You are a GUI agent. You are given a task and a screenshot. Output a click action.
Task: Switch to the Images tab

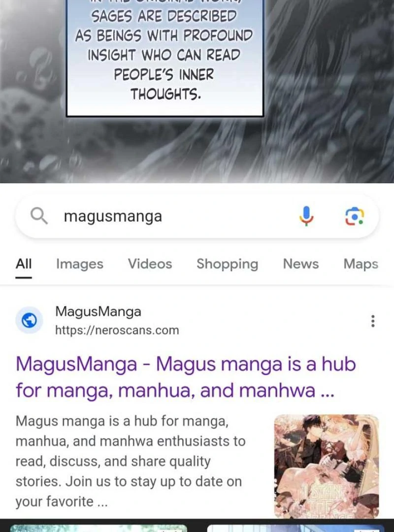(x=80, y=264)
